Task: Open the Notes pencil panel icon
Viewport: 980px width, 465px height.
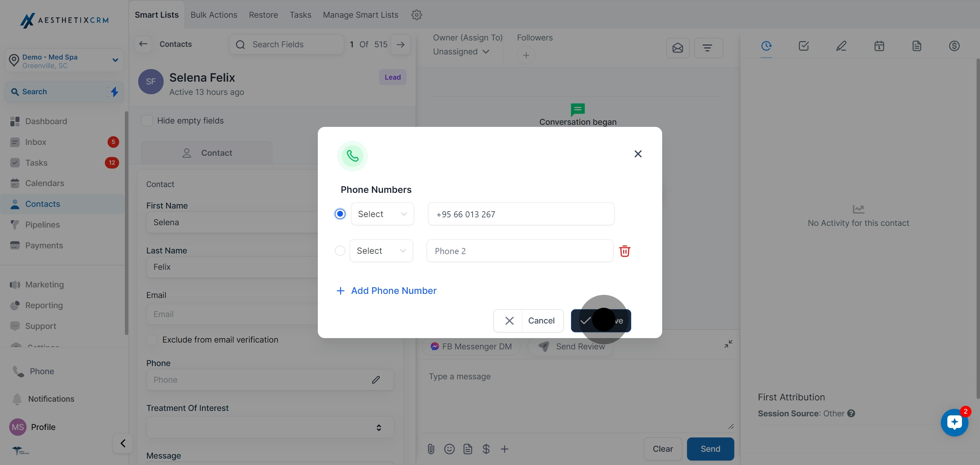Action: [841, 46]
